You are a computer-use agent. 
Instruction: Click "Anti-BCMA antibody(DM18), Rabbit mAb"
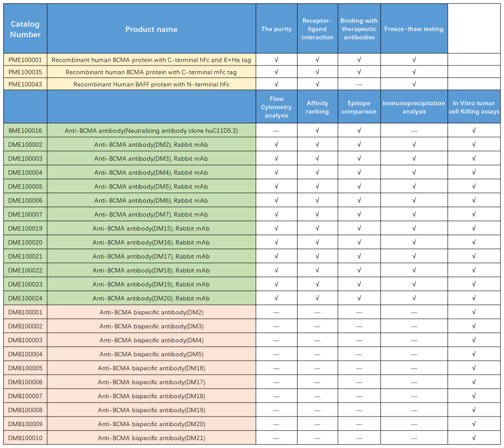point(151,270)
